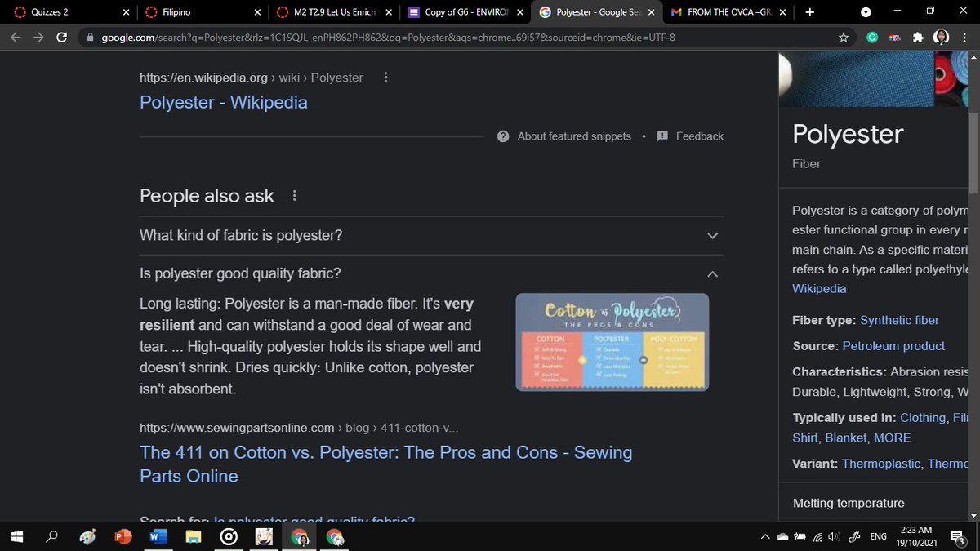Click the Feedback link
Image resolution: width=980 pixels, height=551 pixels.
[700, 136]
